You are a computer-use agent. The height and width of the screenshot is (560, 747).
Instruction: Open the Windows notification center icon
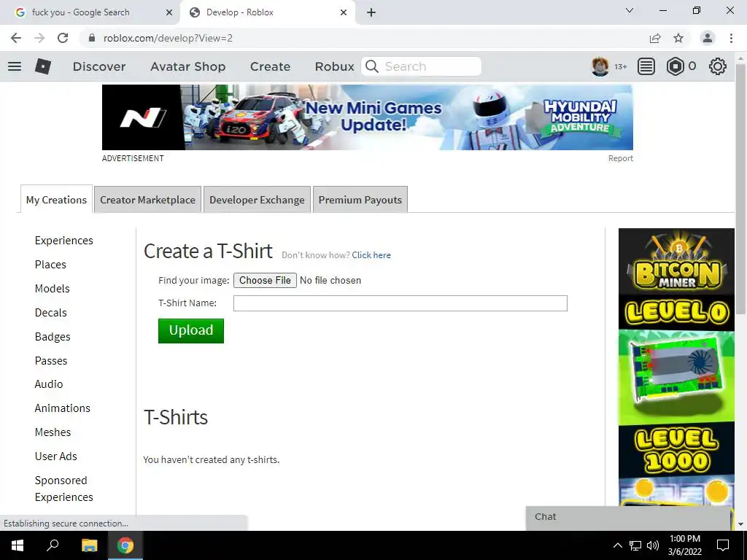click(723, 545)
